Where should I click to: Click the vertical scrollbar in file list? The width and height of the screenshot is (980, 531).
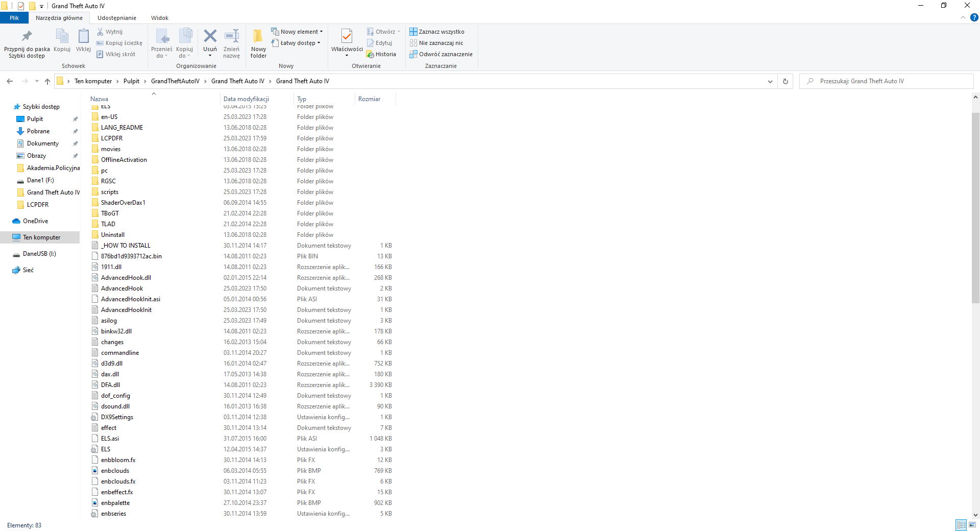pos(975,204)
